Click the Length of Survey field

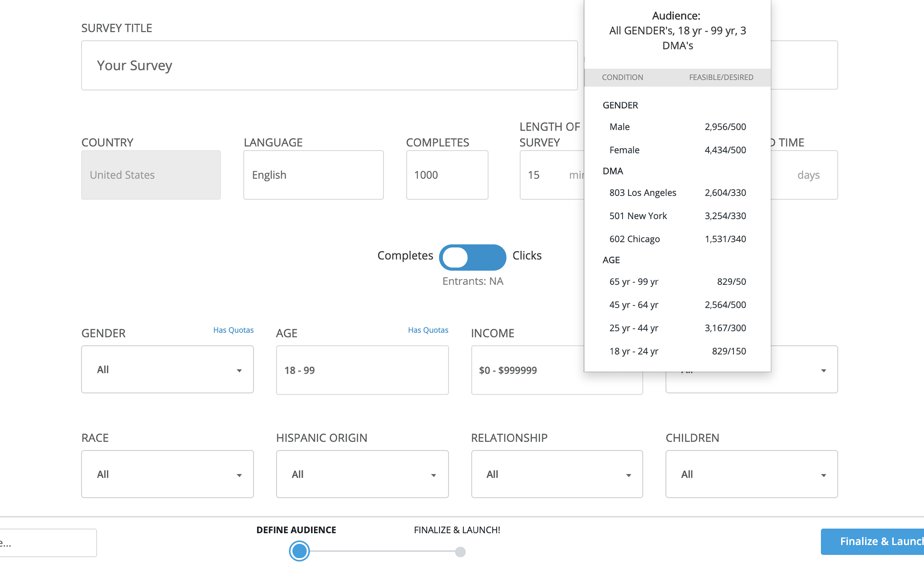[x=552, y=175]
